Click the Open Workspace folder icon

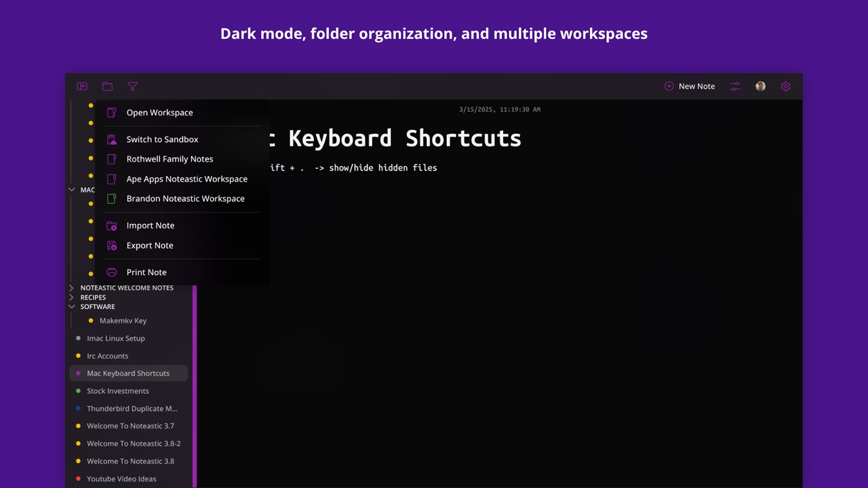(x=112, y=112)
